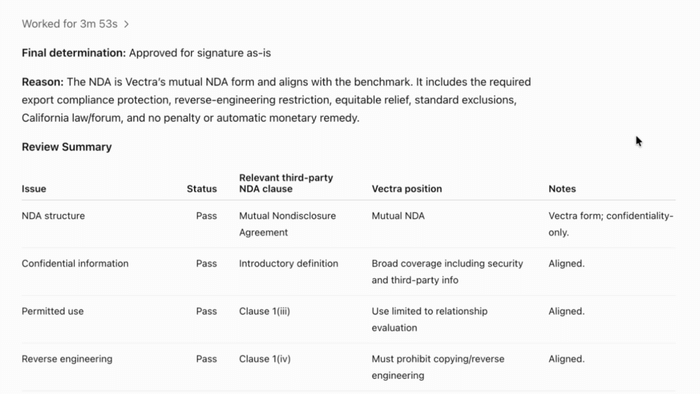Click the 'Relevant third-party NDA clause' header
The width and height of the screenshot is (700, 394).
(286, 183)
